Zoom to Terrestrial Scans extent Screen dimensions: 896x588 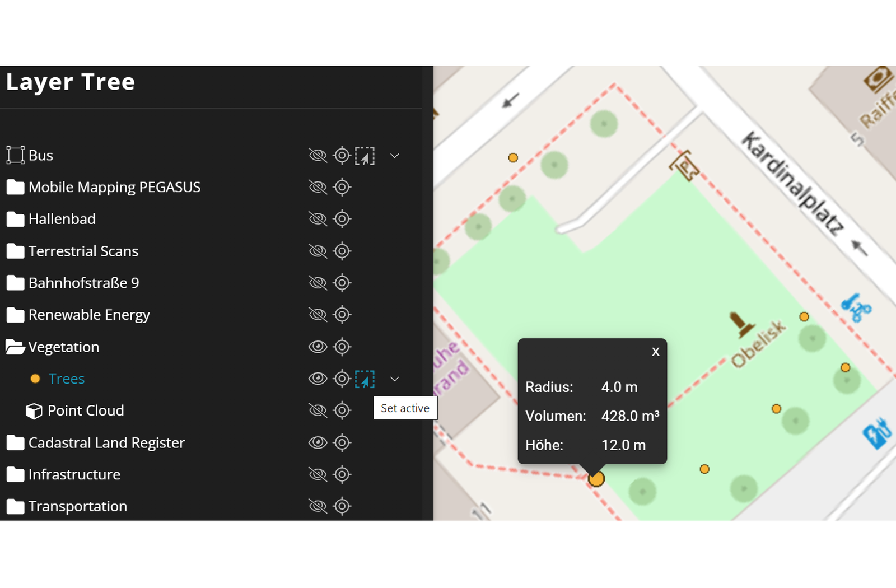pos(342,251)
